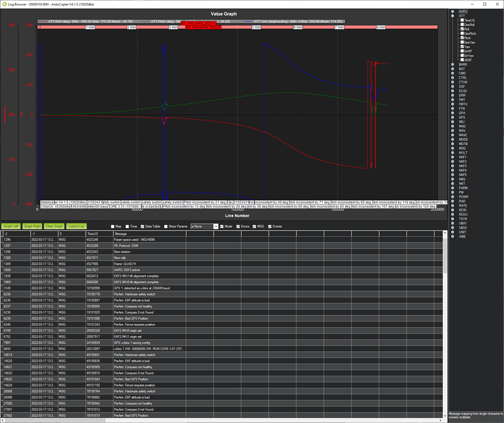
Task: Disable the Errors checkbox
Action: pyautogui.click(x=238, y=227)
